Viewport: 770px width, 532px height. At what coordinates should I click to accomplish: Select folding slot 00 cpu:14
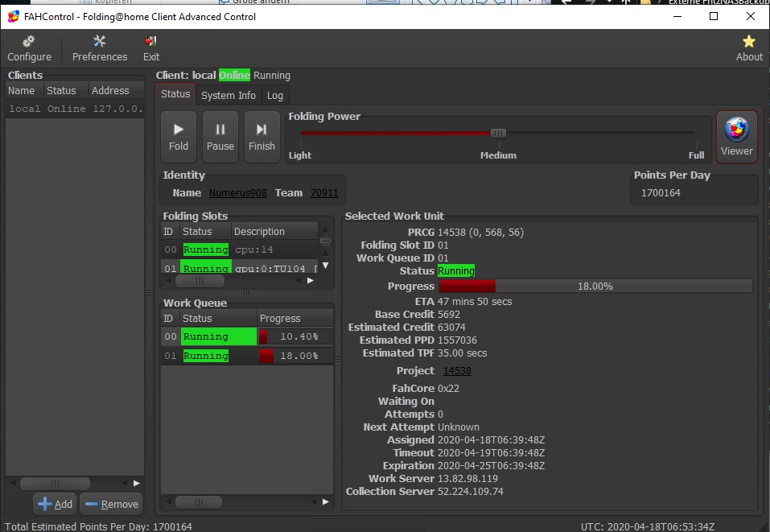point(240,250)
